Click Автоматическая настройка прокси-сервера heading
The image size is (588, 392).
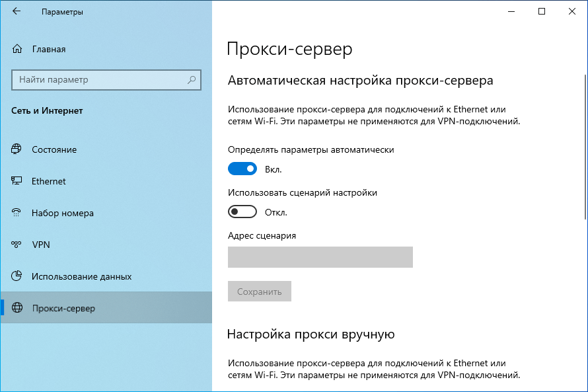pos(360,80)
